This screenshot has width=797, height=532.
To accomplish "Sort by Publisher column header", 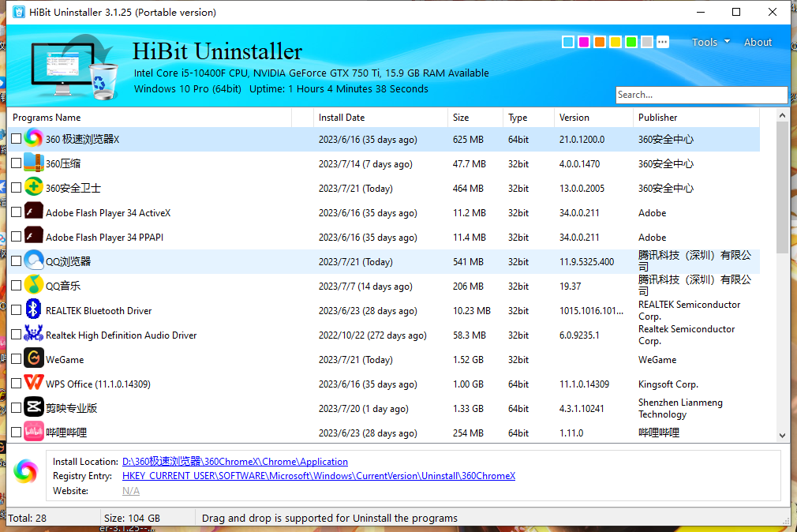I will (696, 118).
